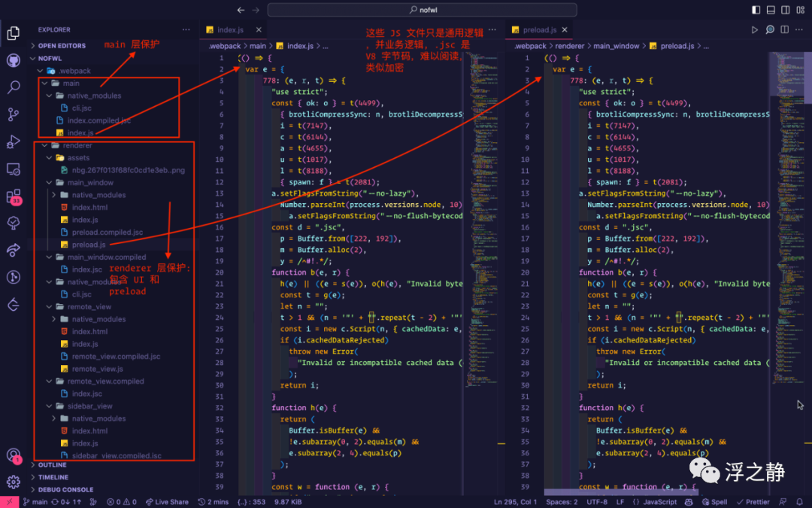This screenshot has width=812, height=508.
Task: Collapse the assets folder in the tree
Action: click(78, 157)
